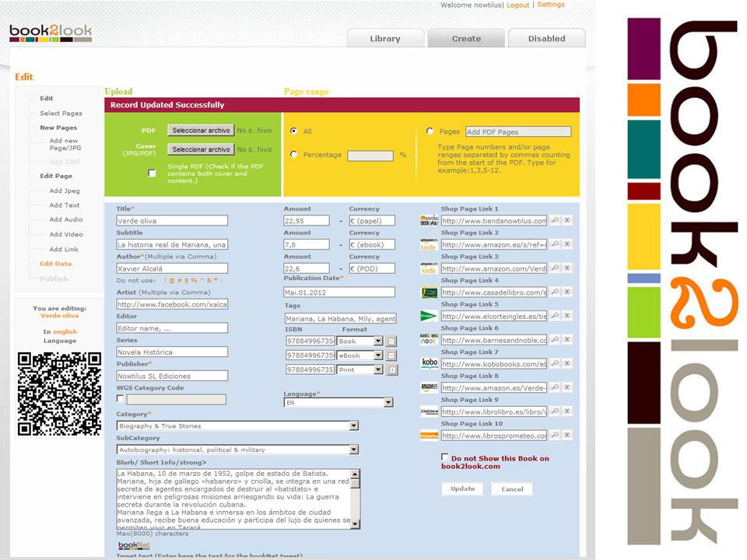Click the magnifier icon for Shop Page Link 5

click(555, 316)
